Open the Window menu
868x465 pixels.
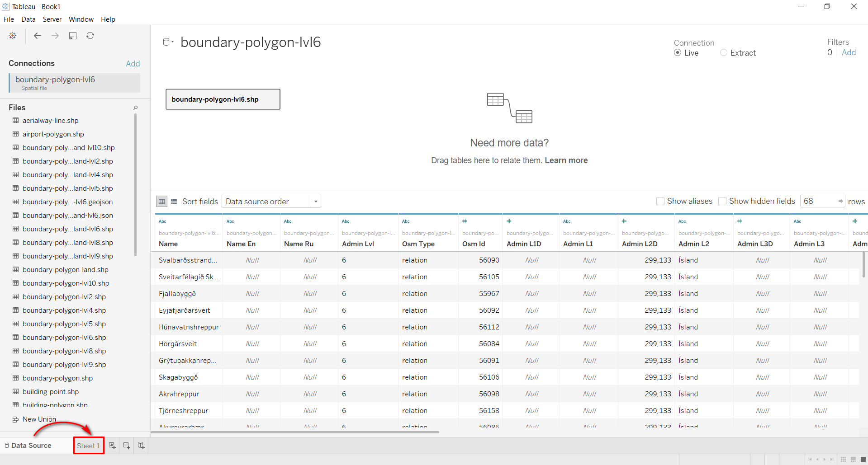[81, 19]
